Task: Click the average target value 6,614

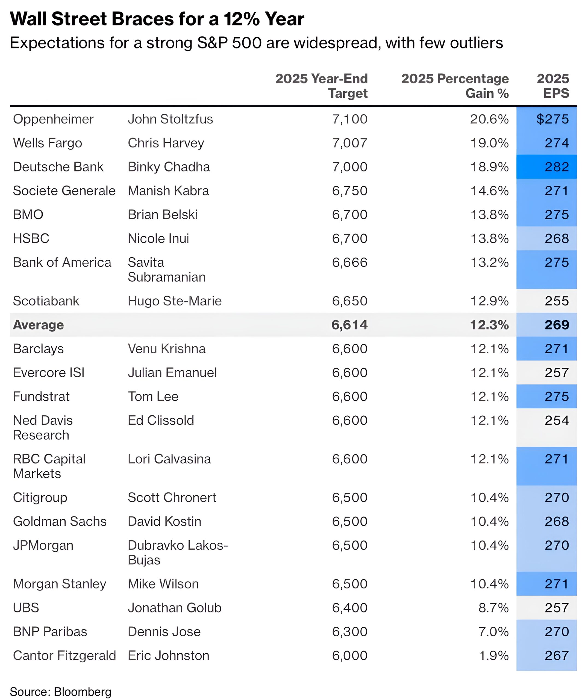Action: point(349,325)
